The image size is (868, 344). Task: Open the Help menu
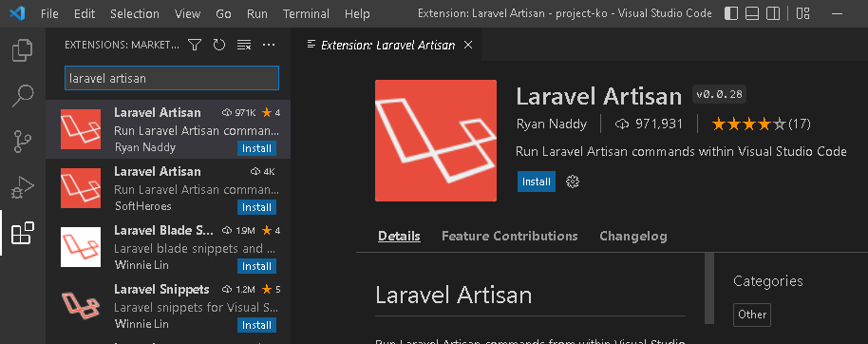[x=357, y=14]
